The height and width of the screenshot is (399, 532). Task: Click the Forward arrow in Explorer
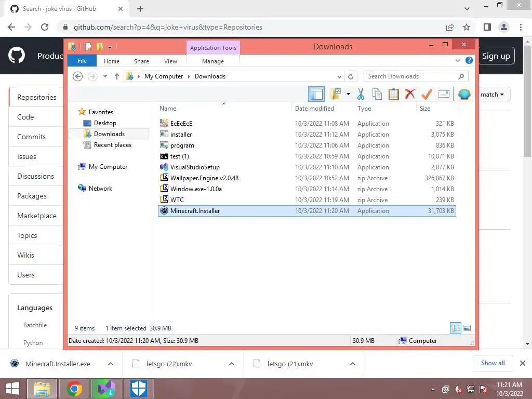click(x=92, y=76)
